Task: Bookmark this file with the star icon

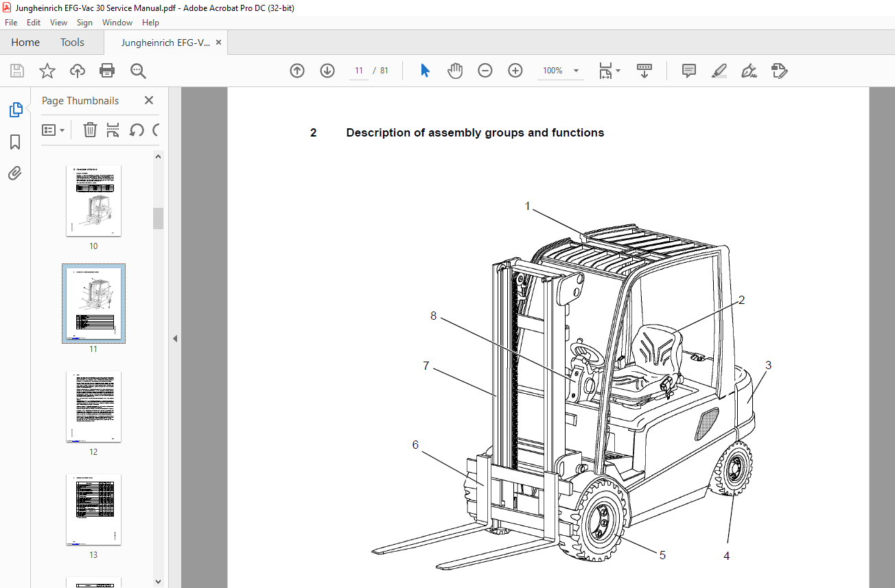Action: point(47,71)
